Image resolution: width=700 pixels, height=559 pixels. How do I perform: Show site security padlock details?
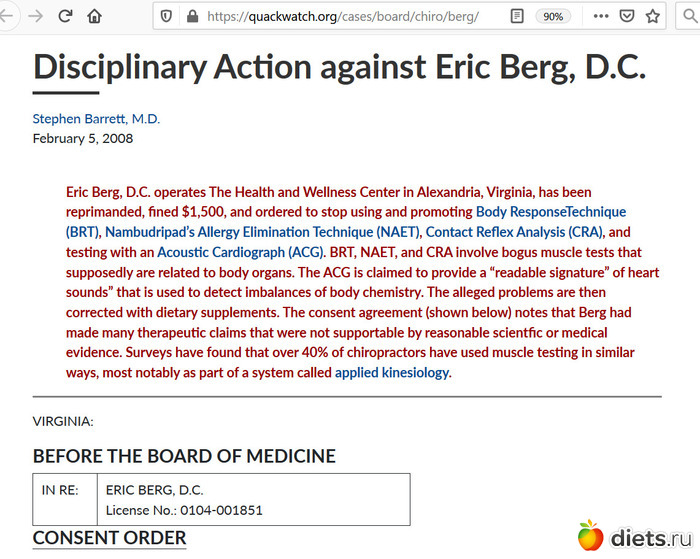pos(188,16)
